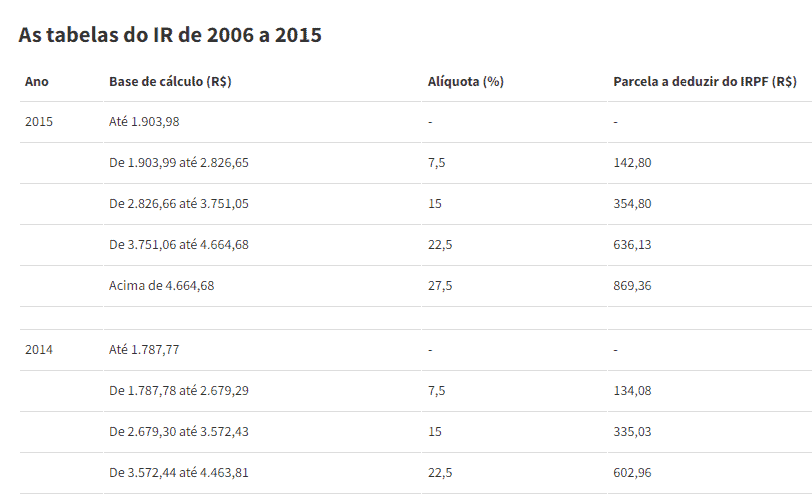
Task: Click the 'Parcela a deduzir do IRPF' header
Action: coord(704,81)
